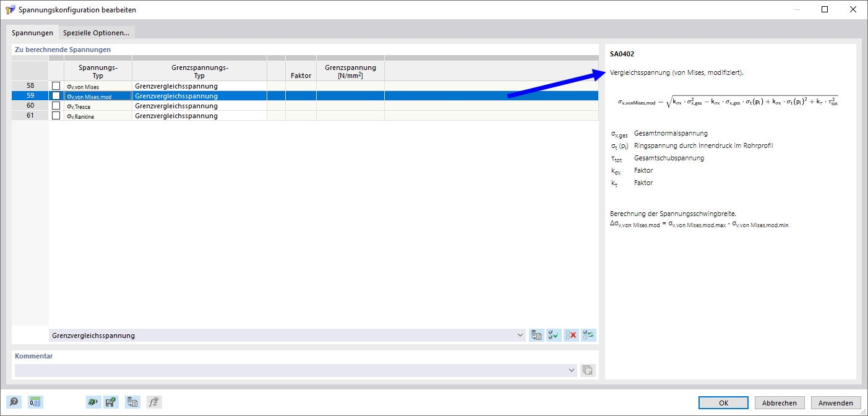This screenshot has height=416, width=868.
Task: Click the 'Zu berechnende Spannungen' section title
Action: (63, 50)
